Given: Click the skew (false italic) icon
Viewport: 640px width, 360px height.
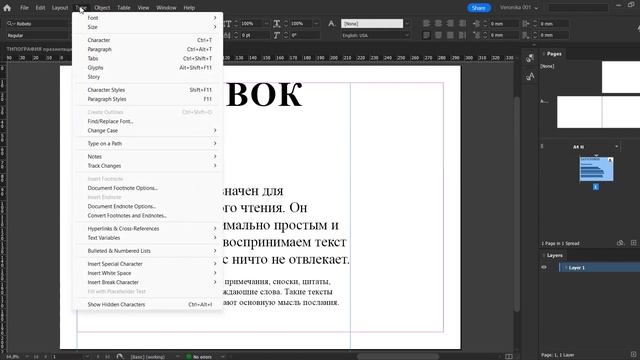Looking at the screenshot, I should pyautogui.click(x=277, y=36).
